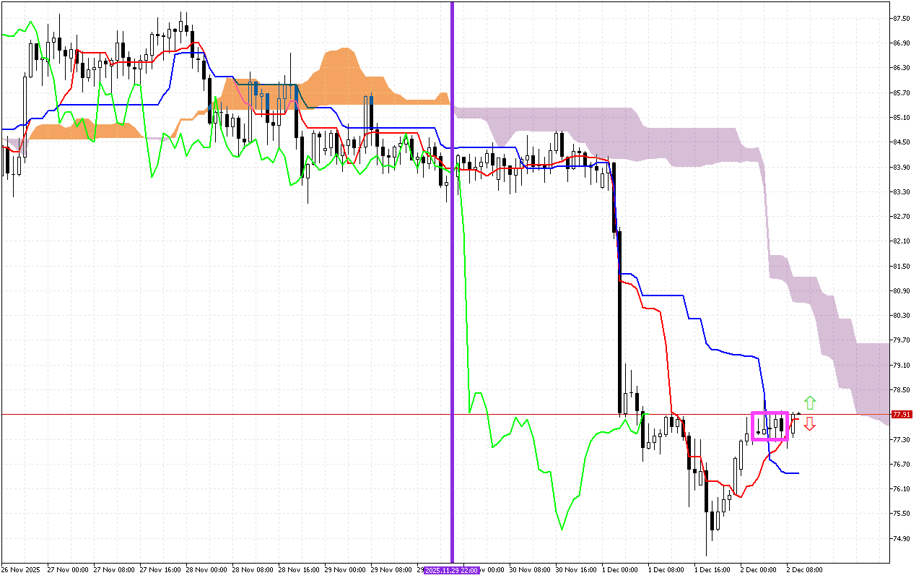Click the 87.50 price axis label
Screen dimensions: 924x578
(900, 18)
